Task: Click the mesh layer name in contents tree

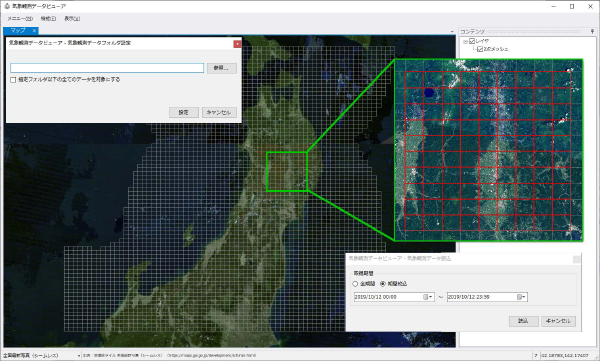Action: [x=496, y=49]
